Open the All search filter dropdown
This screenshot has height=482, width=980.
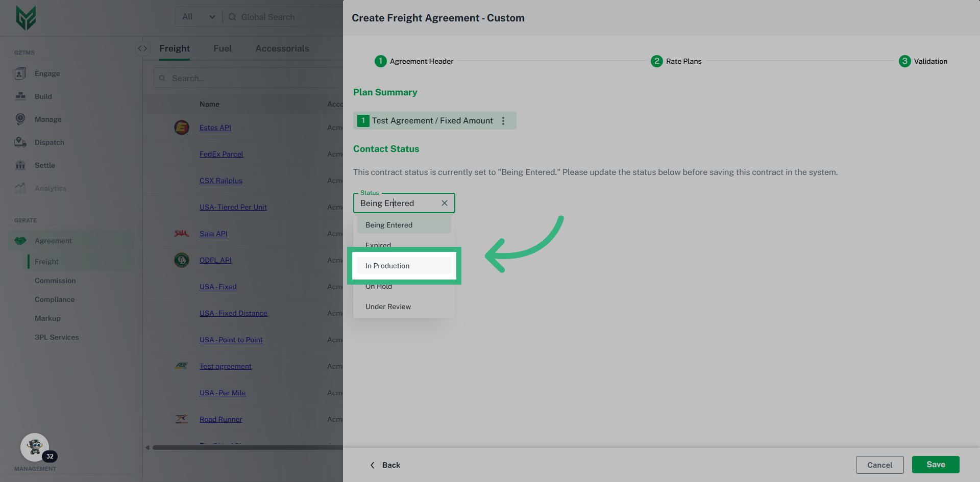point(199,17)
